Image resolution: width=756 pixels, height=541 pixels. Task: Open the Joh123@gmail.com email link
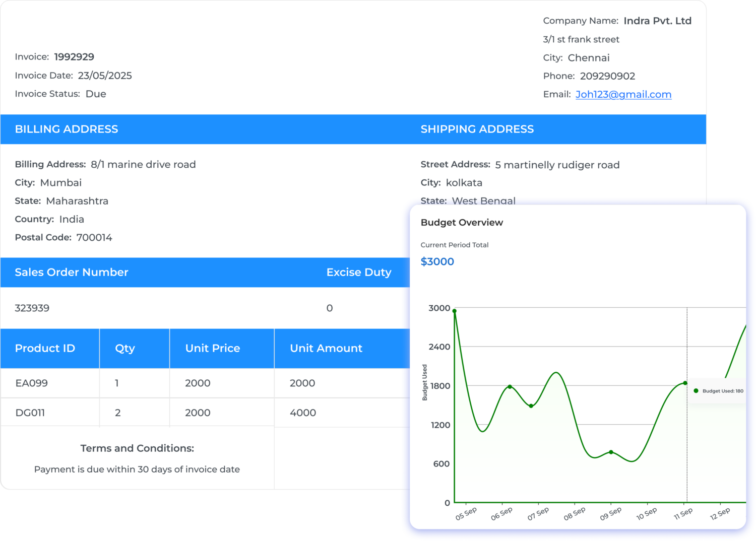(623, 94)
